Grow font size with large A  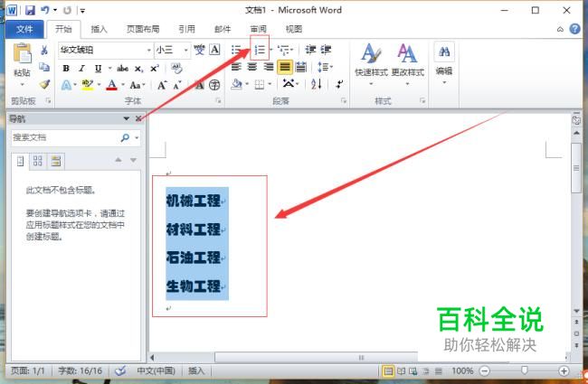[162, 85]
